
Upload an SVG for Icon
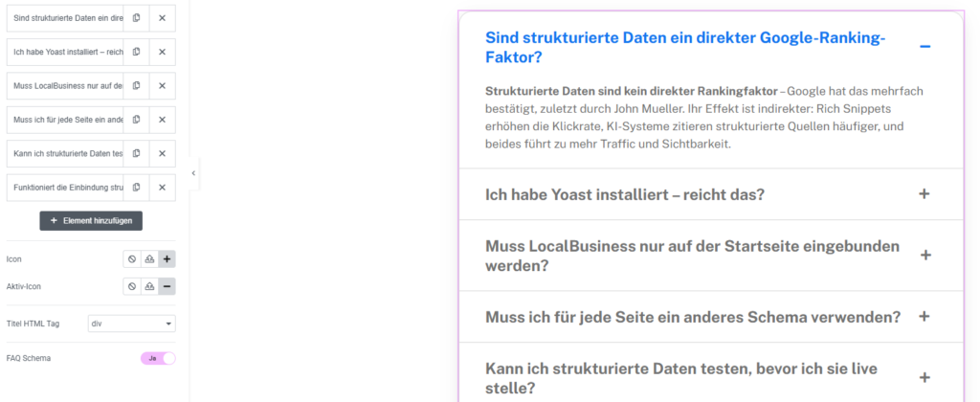pos(149,258)
